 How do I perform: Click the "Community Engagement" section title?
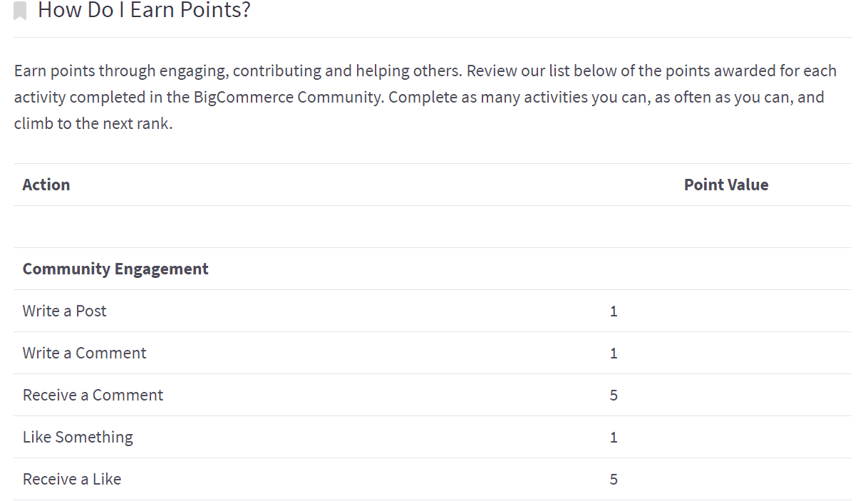click(x=115, y=269)
